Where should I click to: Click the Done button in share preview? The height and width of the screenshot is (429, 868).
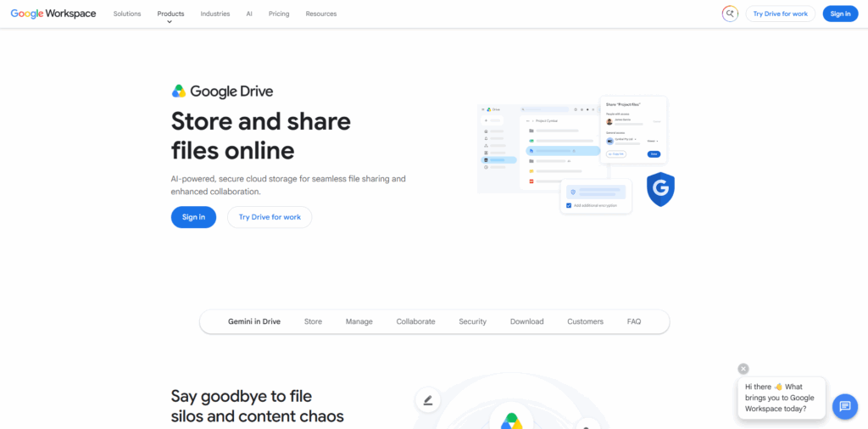click(654, 154)
